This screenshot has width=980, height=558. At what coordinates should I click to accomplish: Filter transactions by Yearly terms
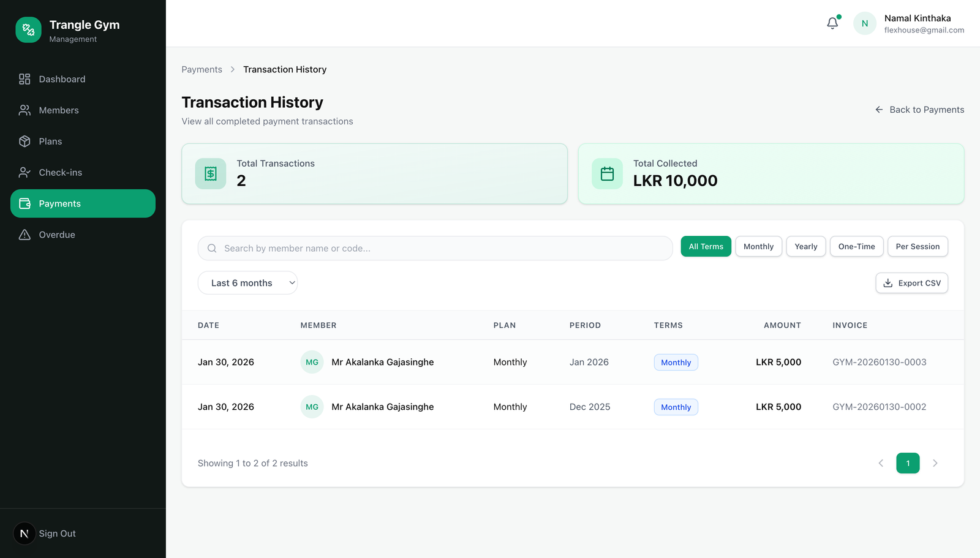(x=806, y=246)
